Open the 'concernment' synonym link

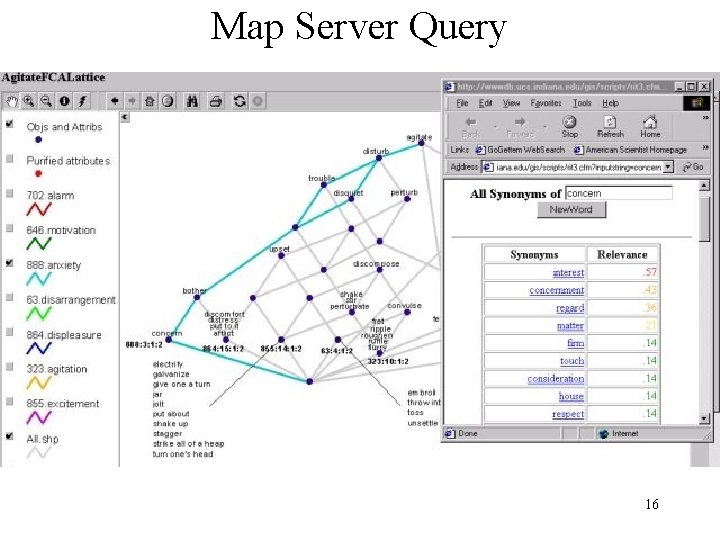click(x=557, y=290)
